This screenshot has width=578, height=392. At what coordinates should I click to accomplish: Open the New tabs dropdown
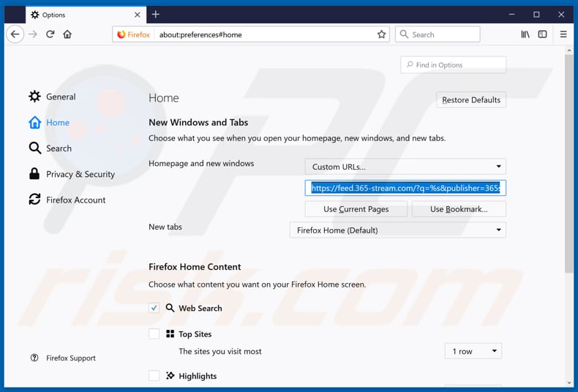pos(397,230)
